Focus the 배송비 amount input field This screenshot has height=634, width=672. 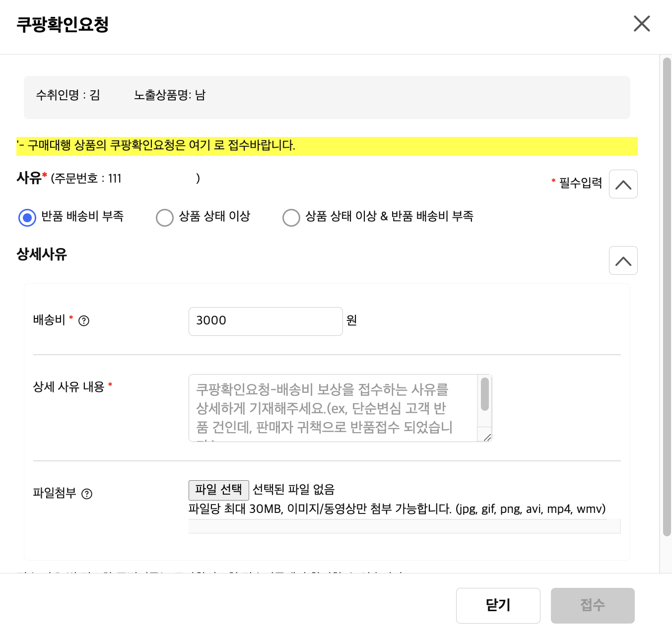[x=266, y=321]
